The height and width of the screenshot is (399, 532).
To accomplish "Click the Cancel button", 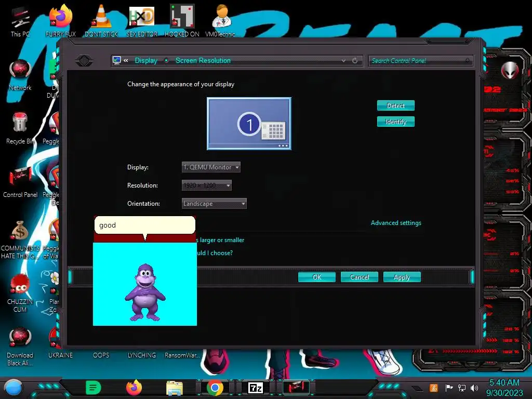I will coord(360,277).
